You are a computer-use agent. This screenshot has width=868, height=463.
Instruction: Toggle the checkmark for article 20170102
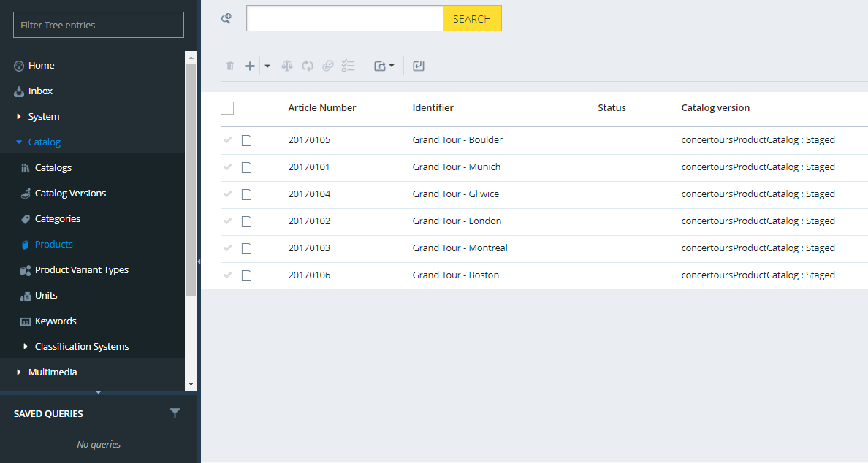(227, 221)
